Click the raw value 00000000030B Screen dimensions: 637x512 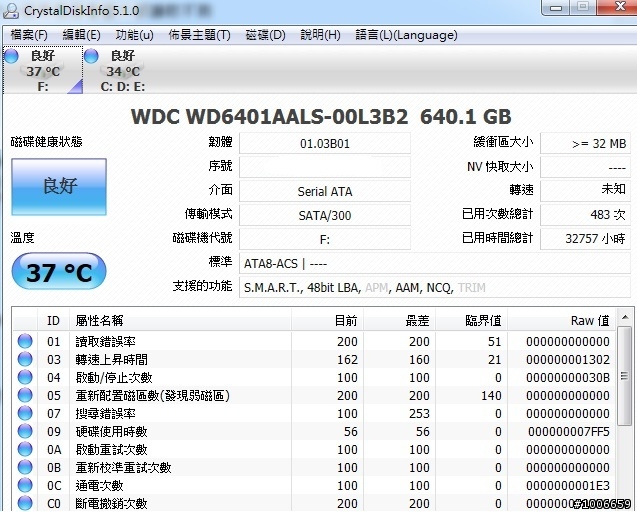click(x=568, y=377)
